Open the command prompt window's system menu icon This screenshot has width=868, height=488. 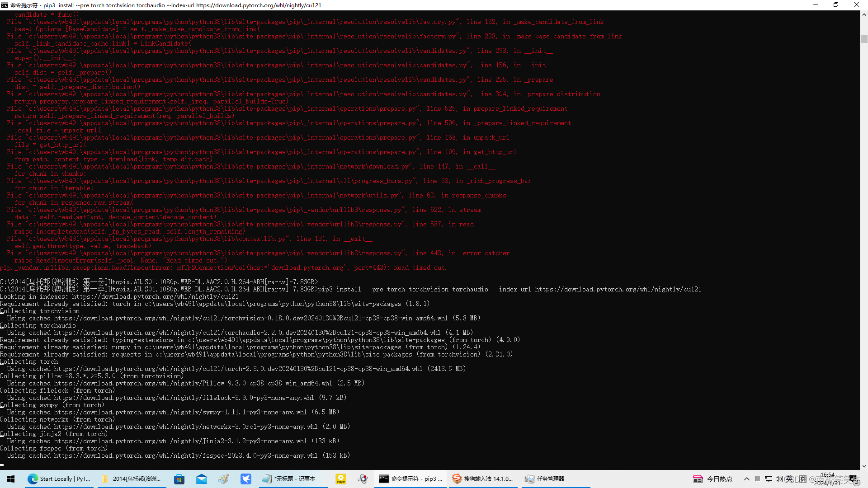5,5
